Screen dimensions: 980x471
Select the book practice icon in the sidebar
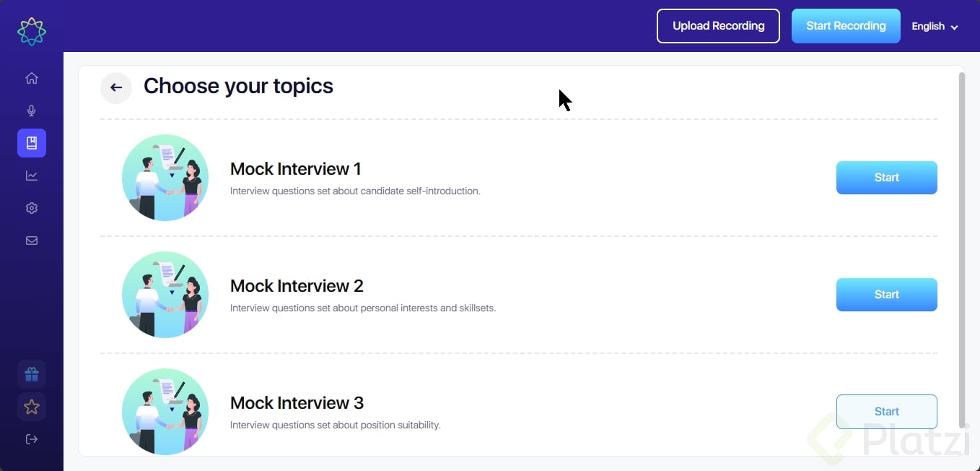(x=32, y=143)
